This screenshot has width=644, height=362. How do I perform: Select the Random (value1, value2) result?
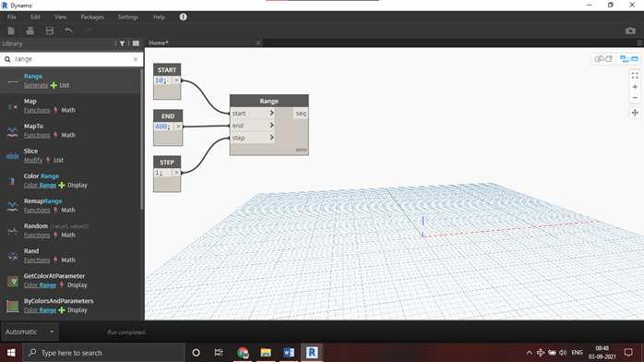point(71,231)
